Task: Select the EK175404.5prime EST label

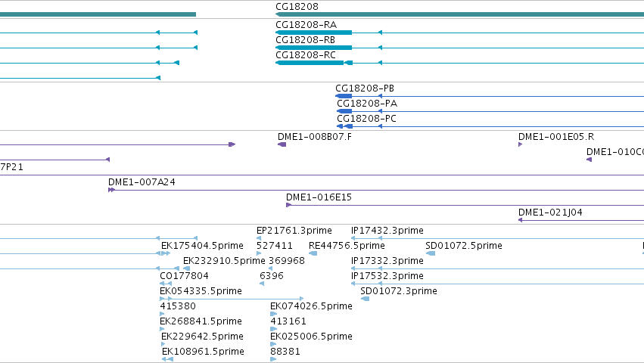Action: (203, 246)
